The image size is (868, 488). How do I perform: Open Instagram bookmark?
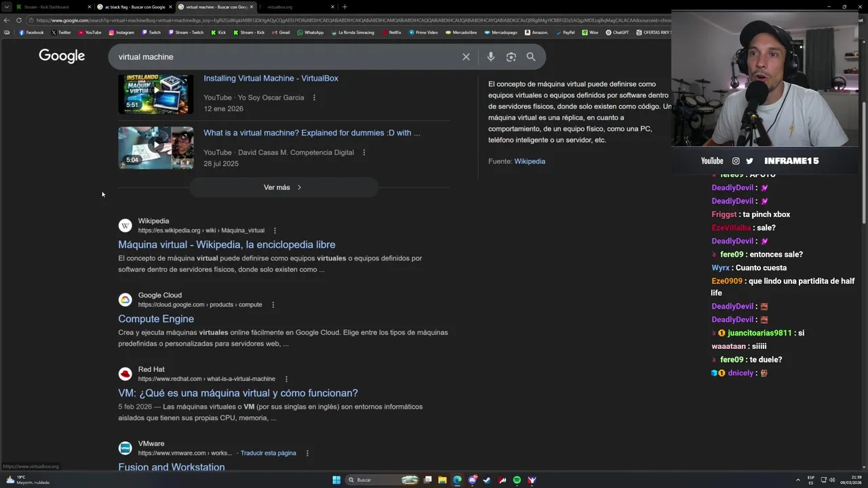[x=121, y=33]
